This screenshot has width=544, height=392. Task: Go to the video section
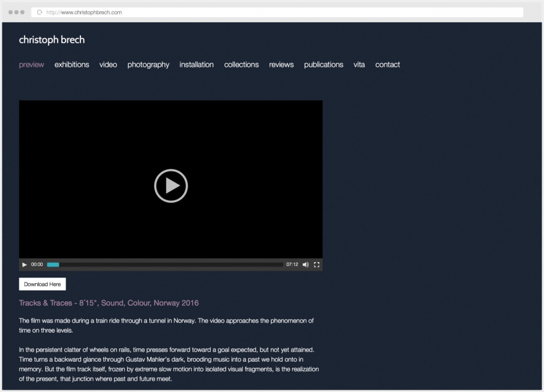point(108,64)
